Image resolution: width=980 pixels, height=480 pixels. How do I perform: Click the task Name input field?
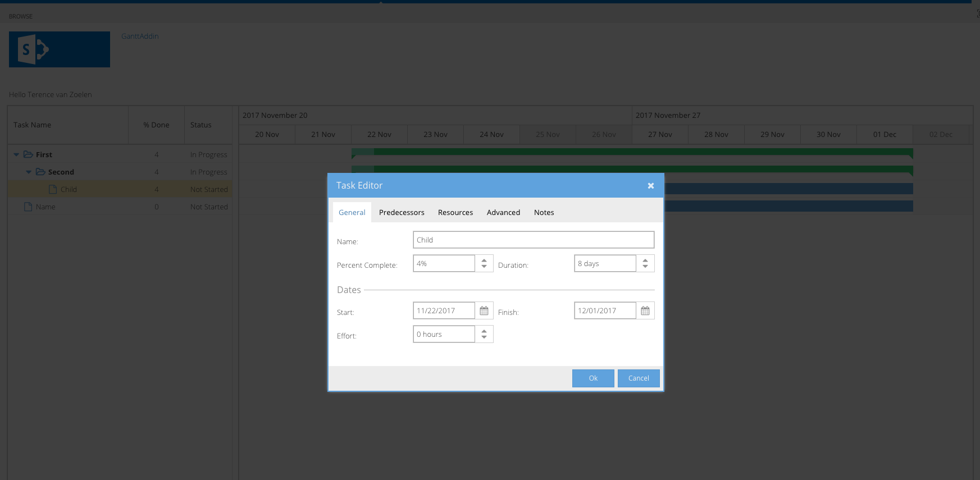point(533,240)
